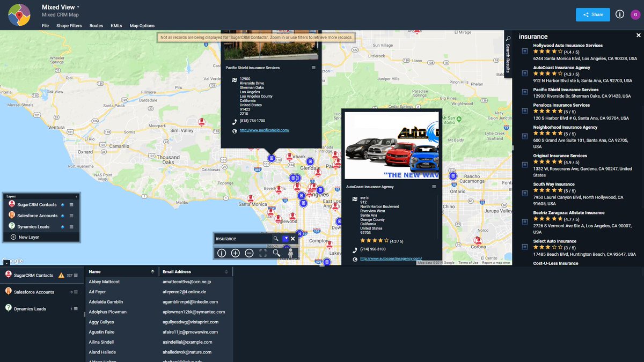Viewport: 644px width, 362px height.
Task: Collapse the bottom data panel arrow
Action: [6, 263]
